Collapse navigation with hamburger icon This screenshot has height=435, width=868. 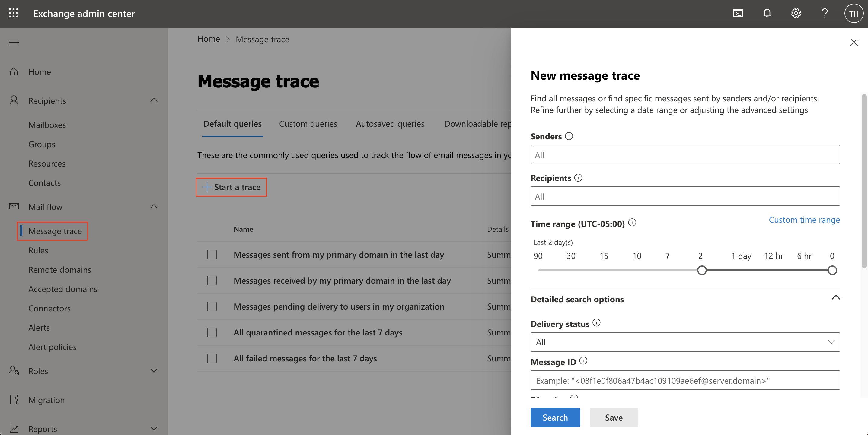pos(14,43)
